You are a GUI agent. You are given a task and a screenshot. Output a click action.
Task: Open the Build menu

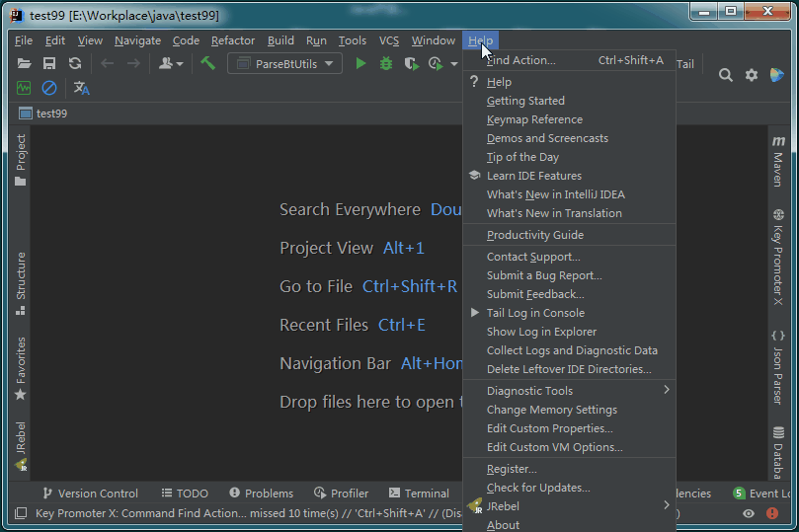point(280,40)
